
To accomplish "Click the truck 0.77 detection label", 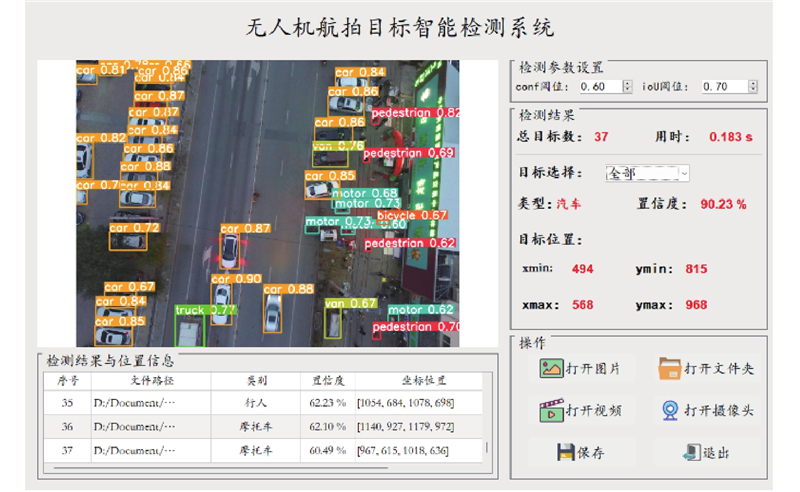I will tap(206, 310).
